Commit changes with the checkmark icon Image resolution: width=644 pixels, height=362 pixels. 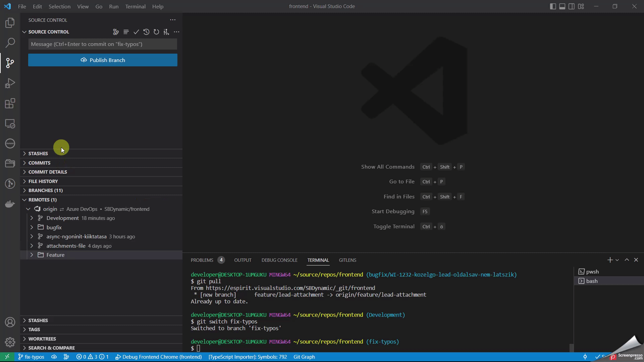[136, 32]
